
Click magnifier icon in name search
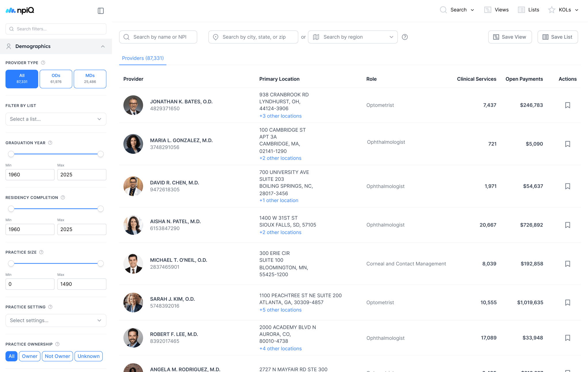tap(126, 37)
